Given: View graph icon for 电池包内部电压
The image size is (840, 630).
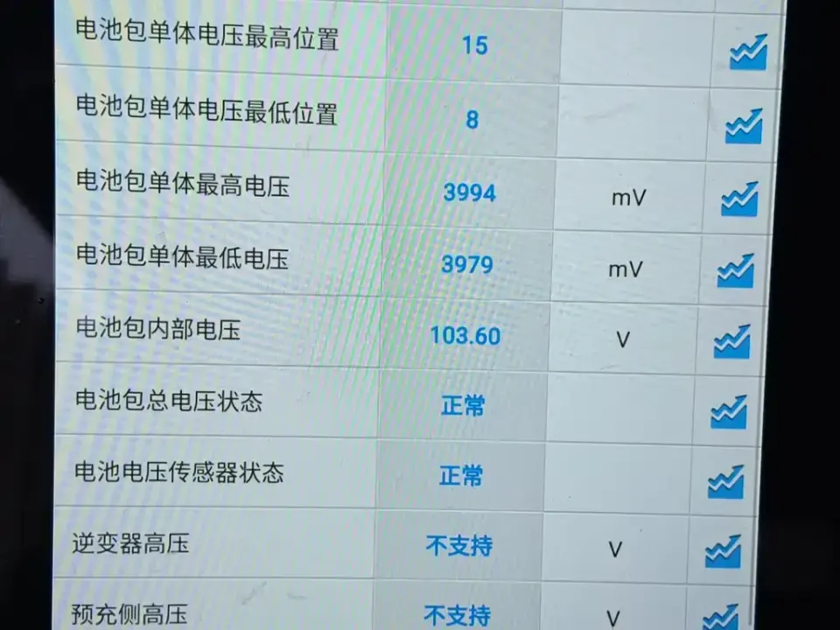Looking at the screenshot, I should [x=731, y=341].
